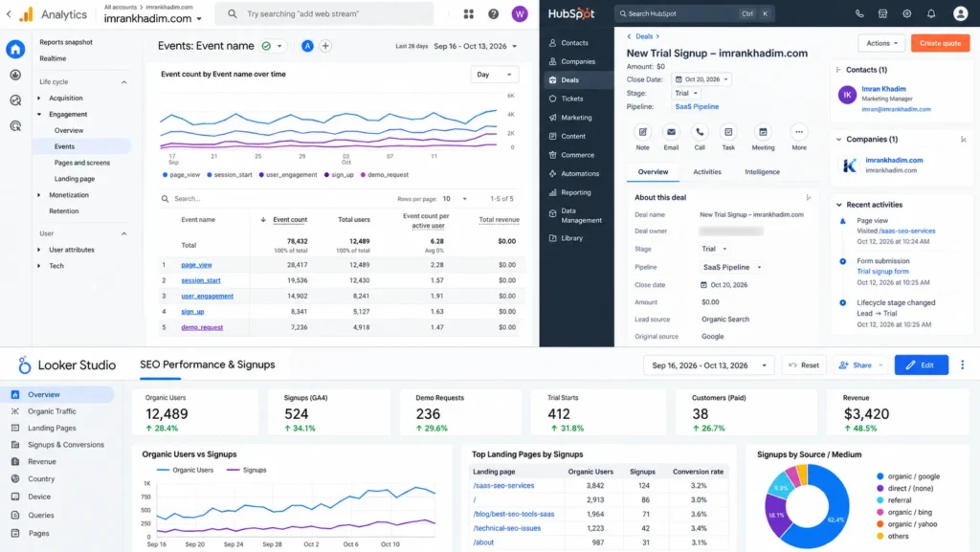The width and height of the screenshot is (980, 552).
Task: Collapse the Life cycle section
Action: point(123,82)
